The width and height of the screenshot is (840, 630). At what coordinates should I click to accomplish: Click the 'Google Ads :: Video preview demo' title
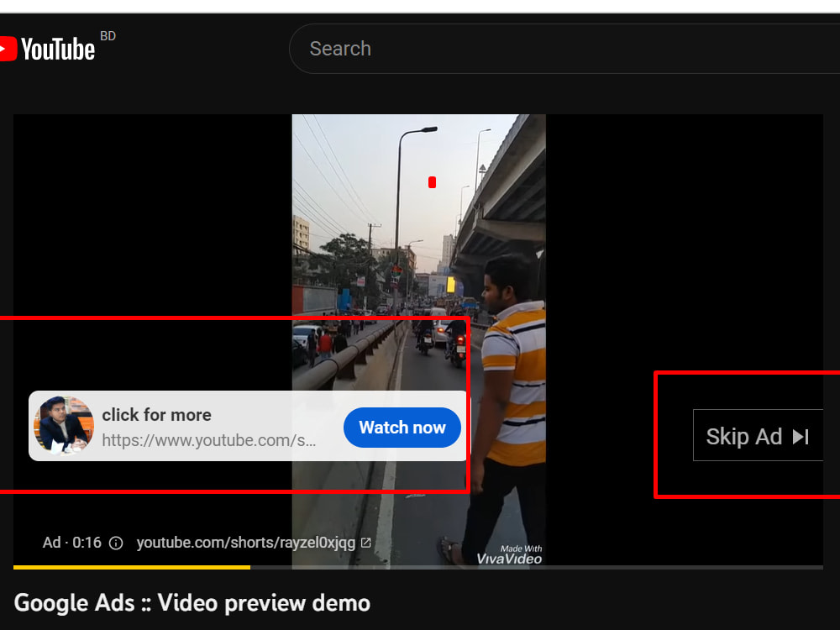click(192, 602)
